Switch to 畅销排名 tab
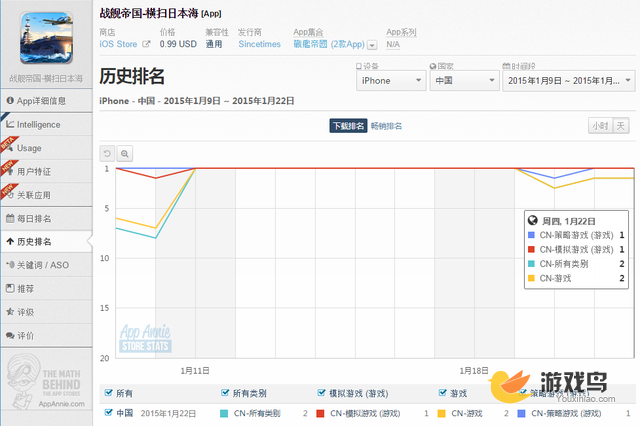 (x=386, y=126)
